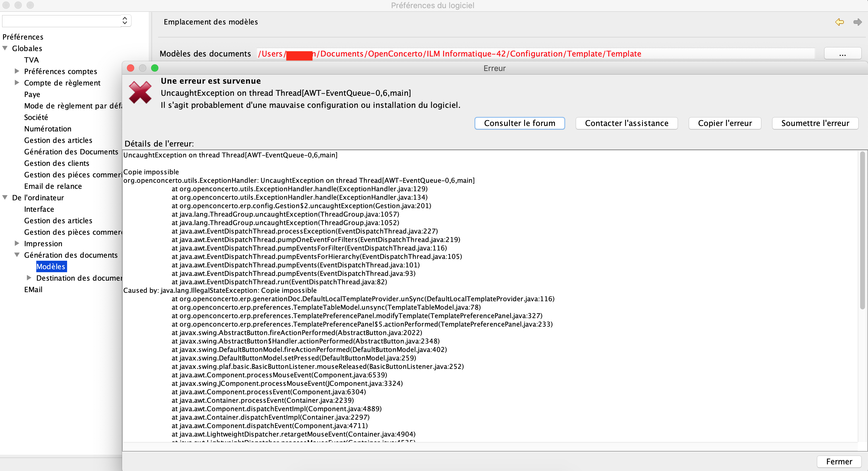Expand the Impression tree node

(x=17, y=243)
